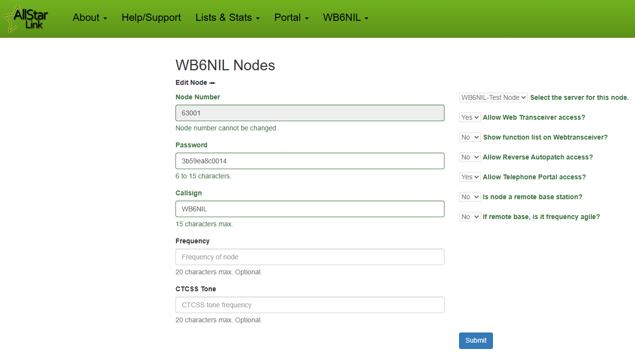The width and height of the screenshot is (635, 364).
Task: Click the 'Node number cannot be changed.' text
Action: (x=226, y=128)
